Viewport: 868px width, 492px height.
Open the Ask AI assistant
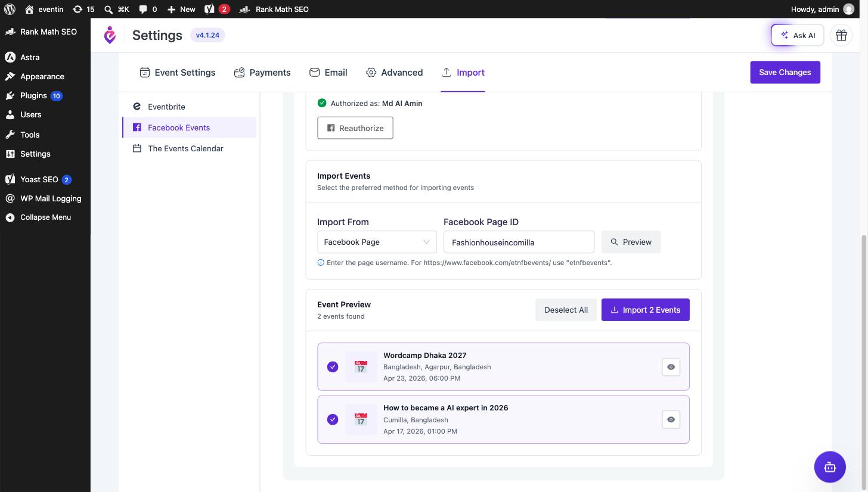(797, 35)
